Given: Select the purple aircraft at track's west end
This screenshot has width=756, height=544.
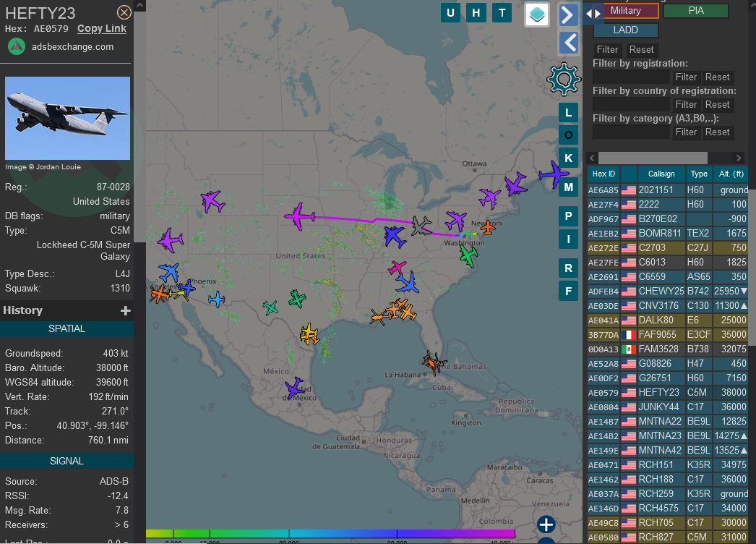Looking at the screenshot, I should pos(300,216).
